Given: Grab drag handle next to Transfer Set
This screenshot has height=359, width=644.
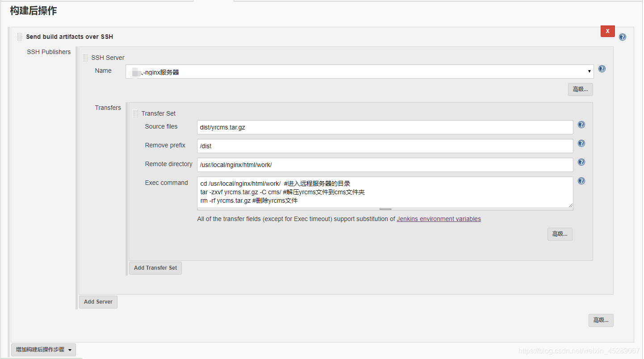Looking at the screenshot, I should click(x=135, y=114).
